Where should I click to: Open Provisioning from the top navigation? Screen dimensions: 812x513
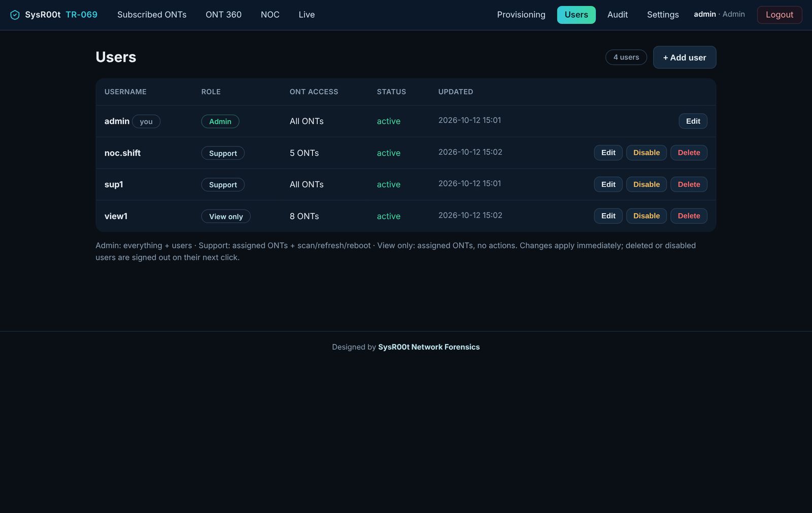pos(521,15)
